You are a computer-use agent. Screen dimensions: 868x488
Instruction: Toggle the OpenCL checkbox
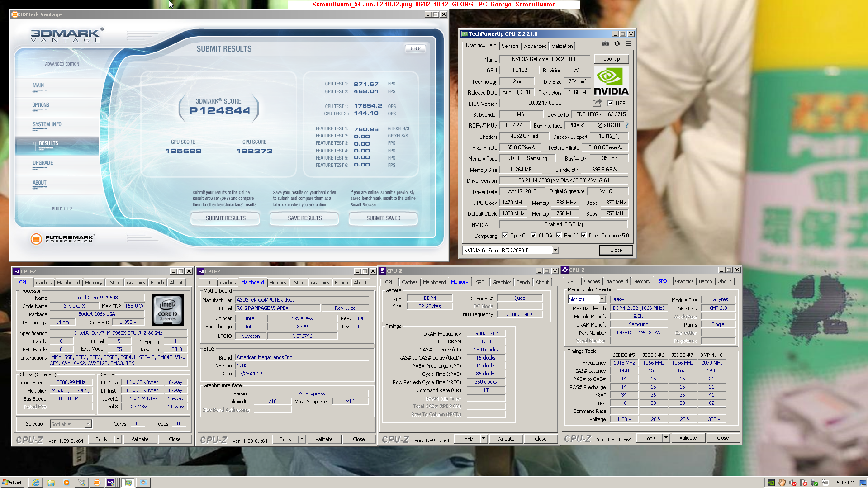tap(505, 235)
